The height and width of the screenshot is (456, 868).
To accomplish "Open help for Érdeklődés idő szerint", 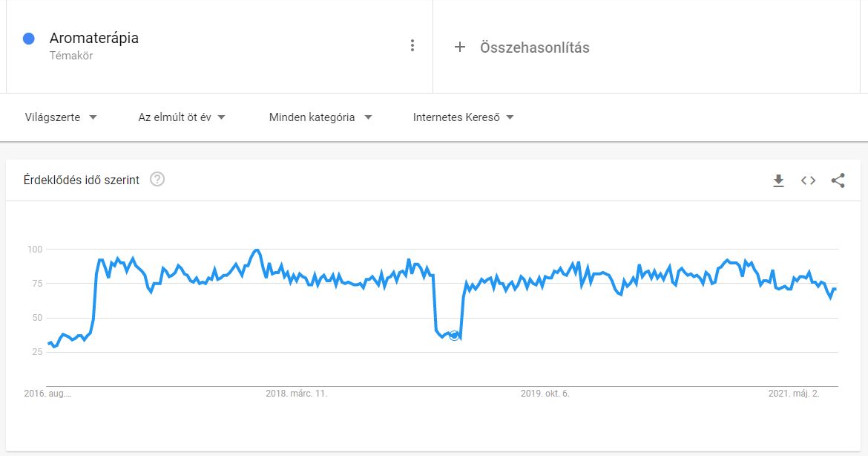I will point(157,180).
